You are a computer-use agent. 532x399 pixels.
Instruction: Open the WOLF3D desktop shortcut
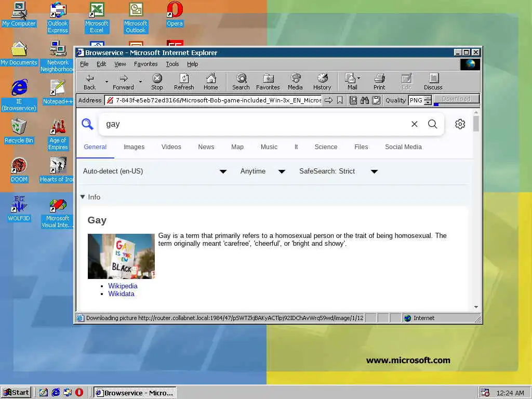19,209
